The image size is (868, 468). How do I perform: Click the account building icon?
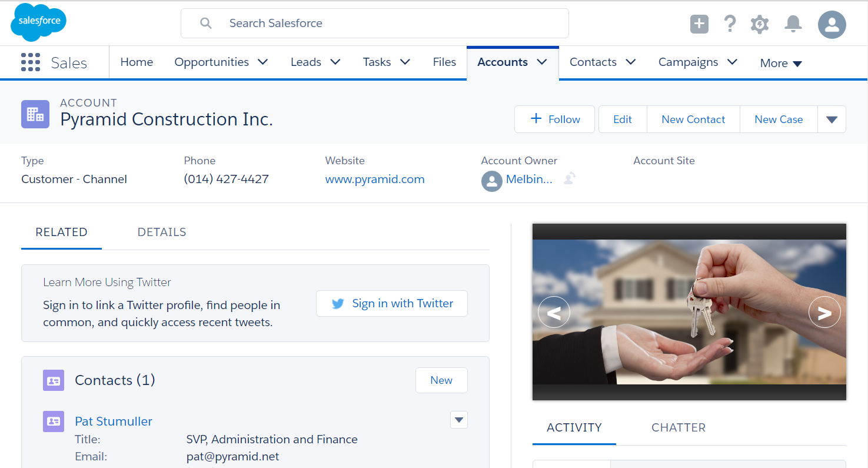[x=35, y=114]
